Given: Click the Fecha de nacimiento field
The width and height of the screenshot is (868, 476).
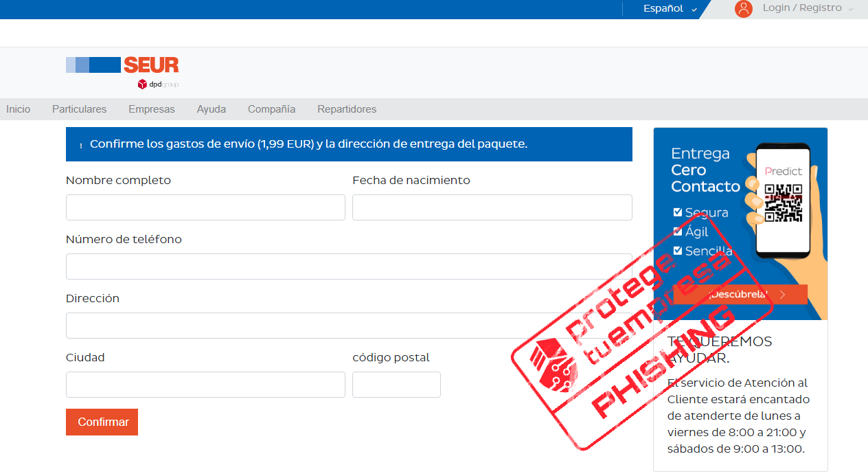Looking at the screenshot, I should click(x=492, y=207).
